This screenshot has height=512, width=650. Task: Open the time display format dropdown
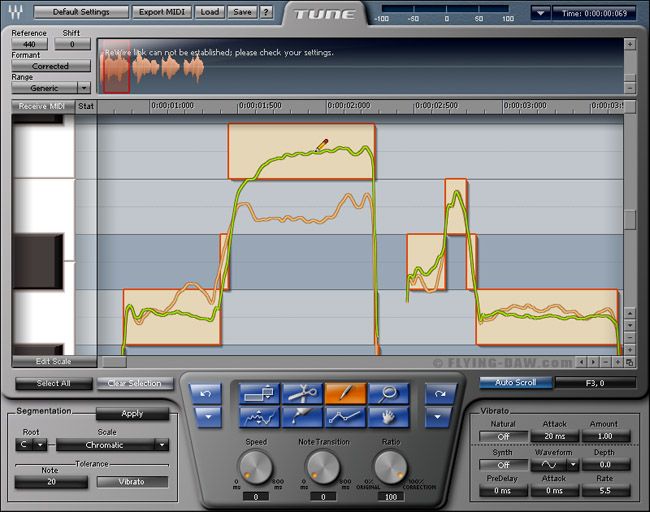[541, 13]
